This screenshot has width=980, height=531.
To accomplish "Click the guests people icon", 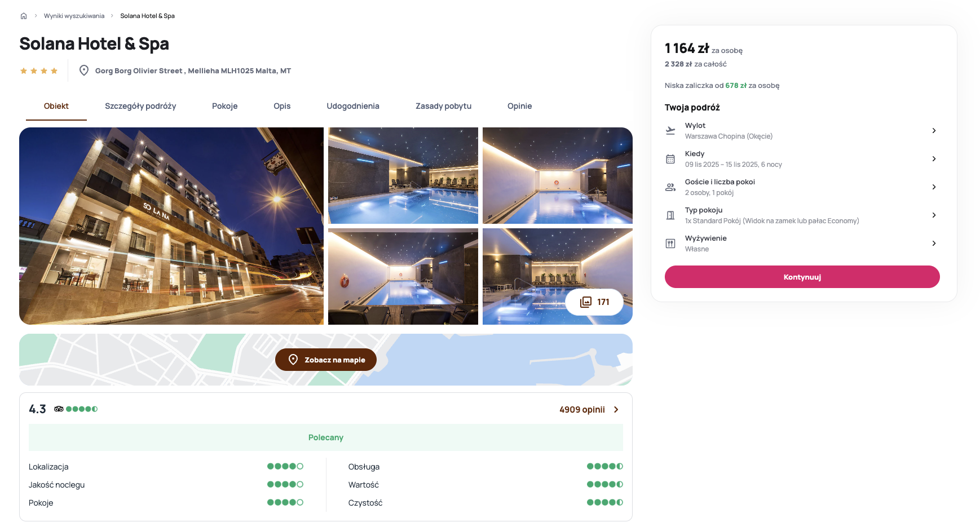I will click(670, 187).
